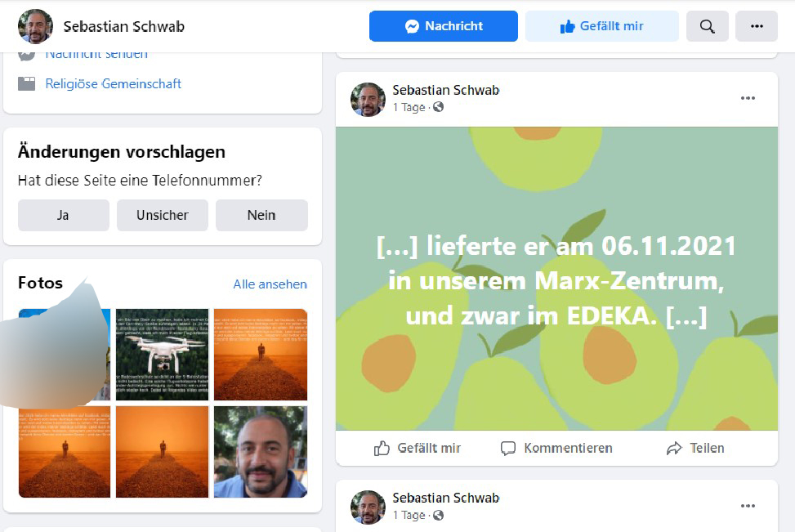795x532 pixels.
Task: Answer Ja to phone number question
Action: tap(64, 215)
